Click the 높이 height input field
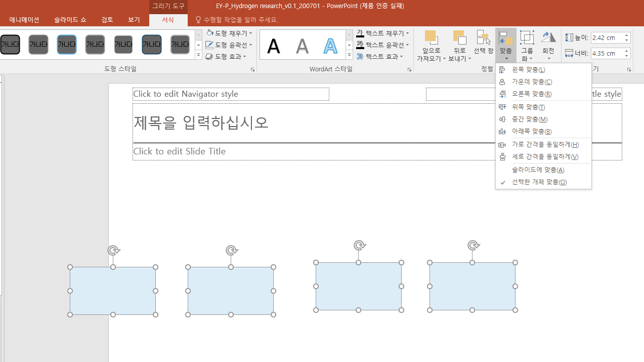644x362 pixels. coord(607,38)
